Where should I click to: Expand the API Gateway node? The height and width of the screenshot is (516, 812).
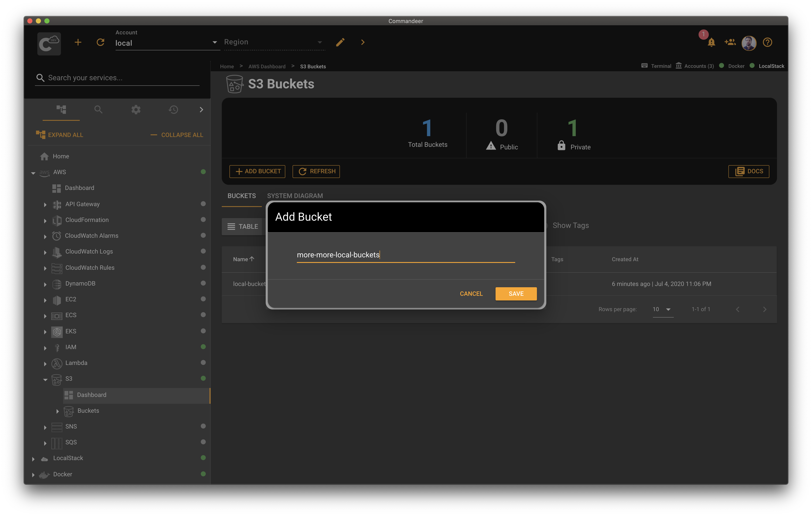pos(45,204)
